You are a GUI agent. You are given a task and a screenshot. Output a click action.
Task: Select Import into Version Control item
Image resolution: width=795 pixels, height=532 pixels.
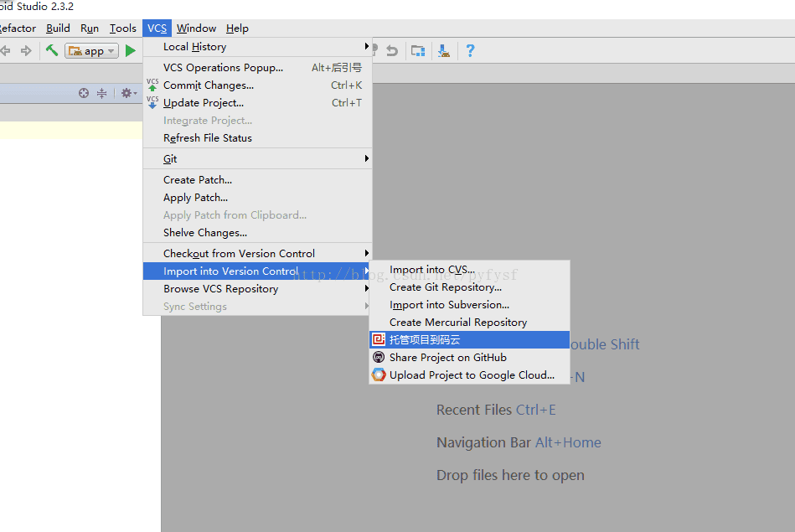257,271
